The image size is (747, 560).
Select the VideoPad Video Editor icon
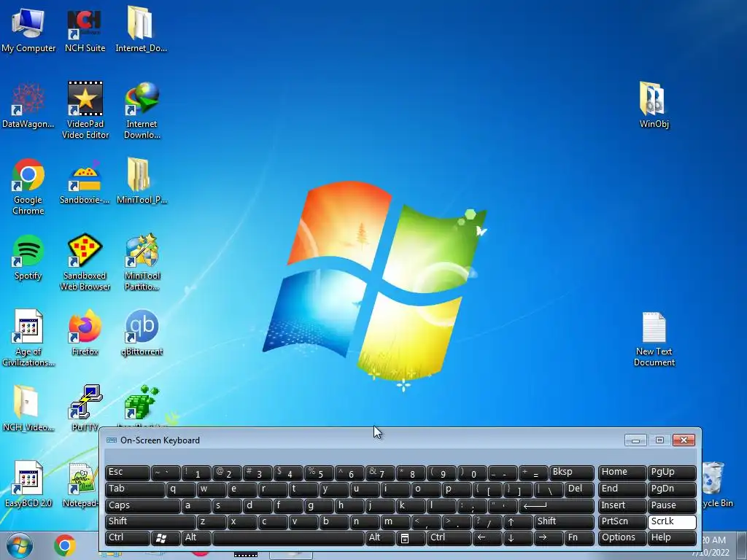pyautogui.click(x=85, y=111)
